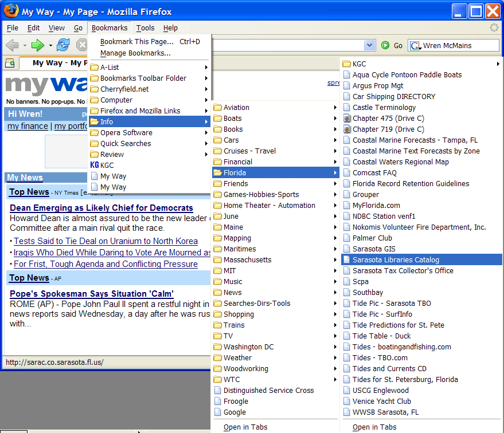This screenshot has width=504, height=433.
Task: Open the MyFlorida.com bookmark
Action: [421, 206]
